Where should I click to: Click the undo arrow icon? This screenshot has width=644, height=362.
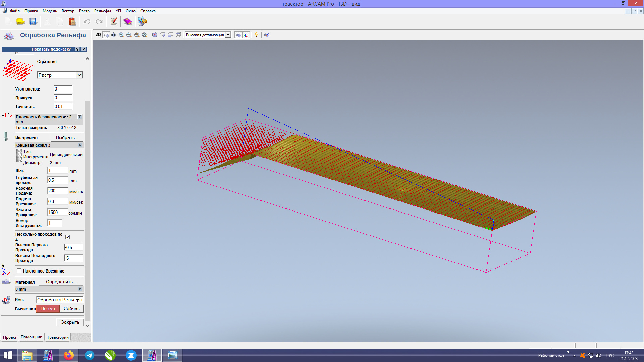87,22
